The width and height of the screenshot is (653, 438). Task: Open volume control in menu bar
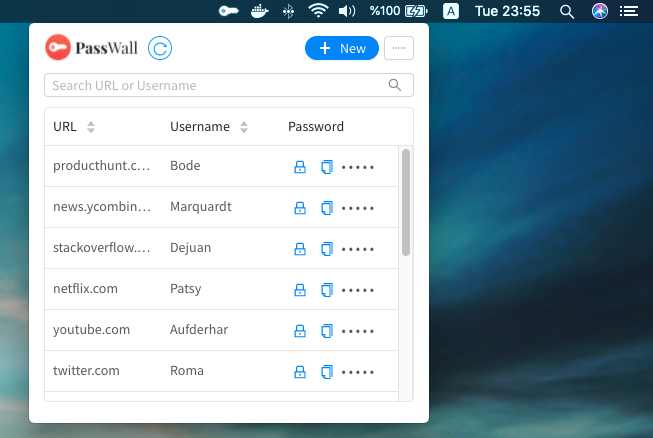pyautogui.click(x=347, y=11)
